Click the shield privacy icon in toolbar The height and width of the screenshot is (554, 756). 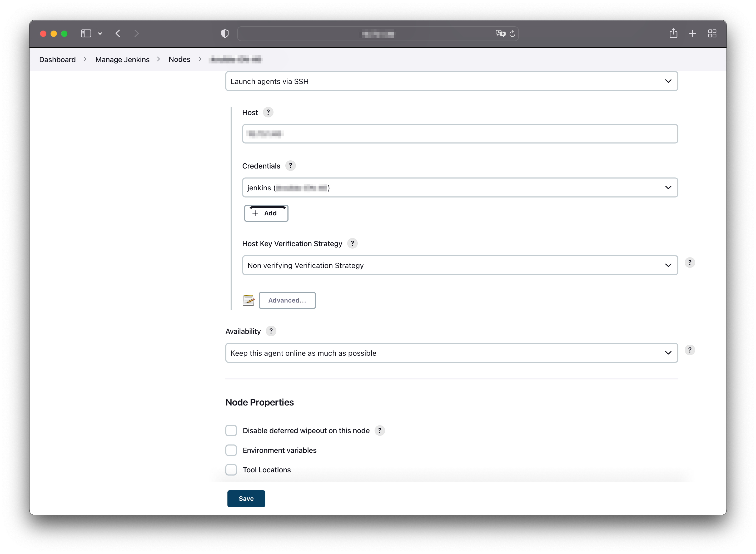pyautogui.click(x=225, y=33)
